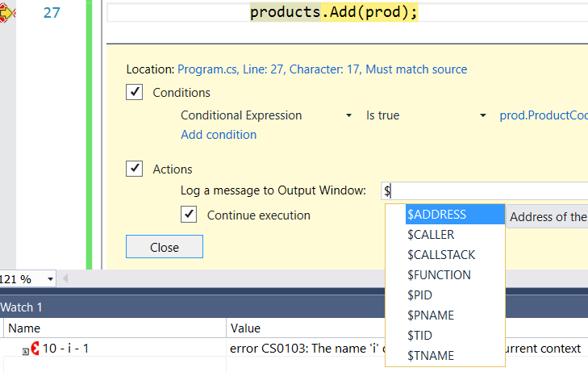Click the error icon beside watch '10 - i - 1'

click(35, 349)
